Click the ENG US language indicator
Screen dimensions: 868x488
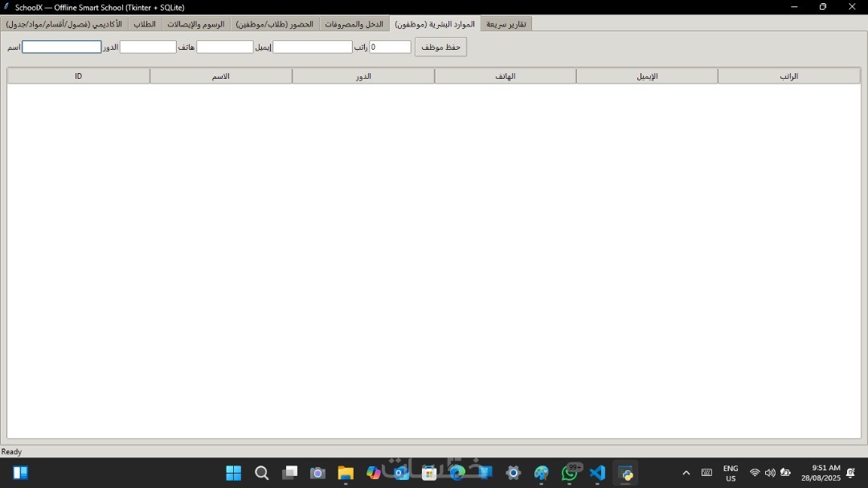pyautogui.click(x=731, y=473)
